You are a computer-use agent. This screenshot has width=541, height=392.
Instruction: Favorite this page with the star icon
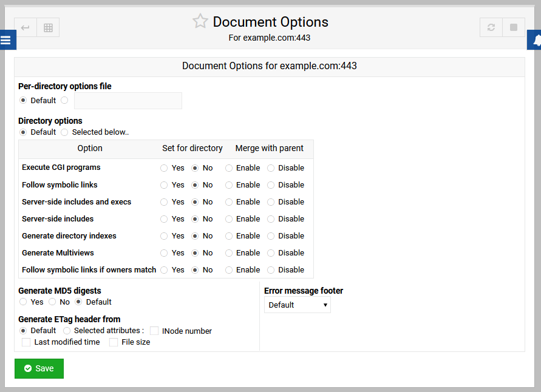[200, 21]
